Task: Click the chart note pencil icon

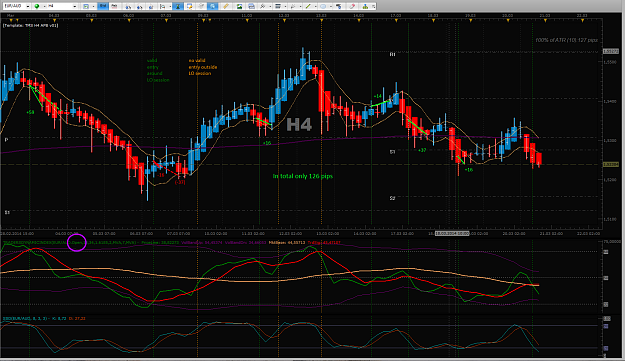Action: coord(189,6)
